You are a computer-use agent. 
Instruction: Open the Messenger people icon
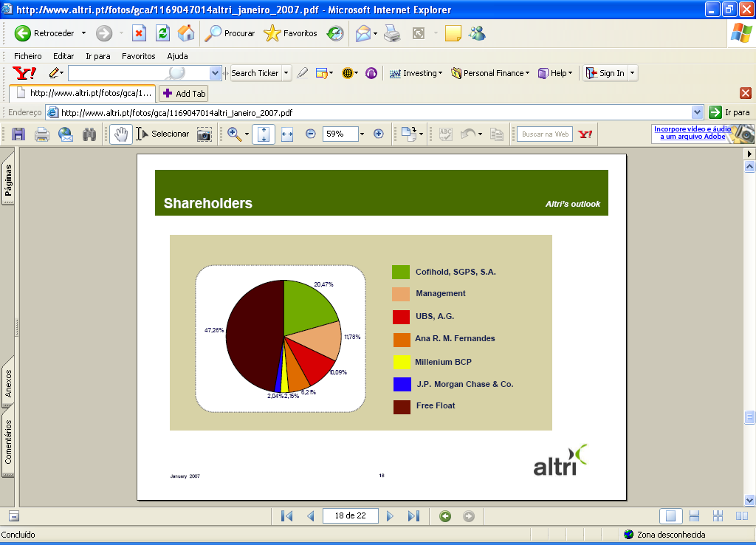click(477, 33)
